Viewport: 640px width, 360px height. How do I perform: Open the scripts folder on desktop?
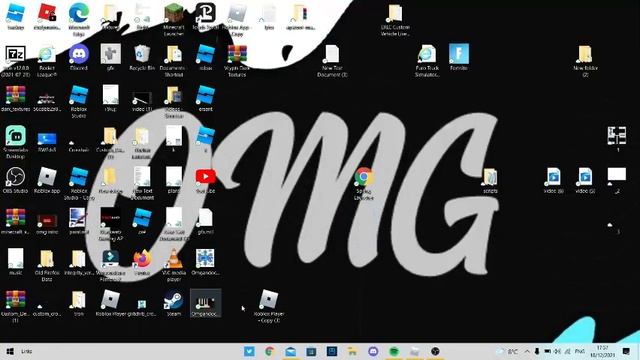(x=490, y=180)
